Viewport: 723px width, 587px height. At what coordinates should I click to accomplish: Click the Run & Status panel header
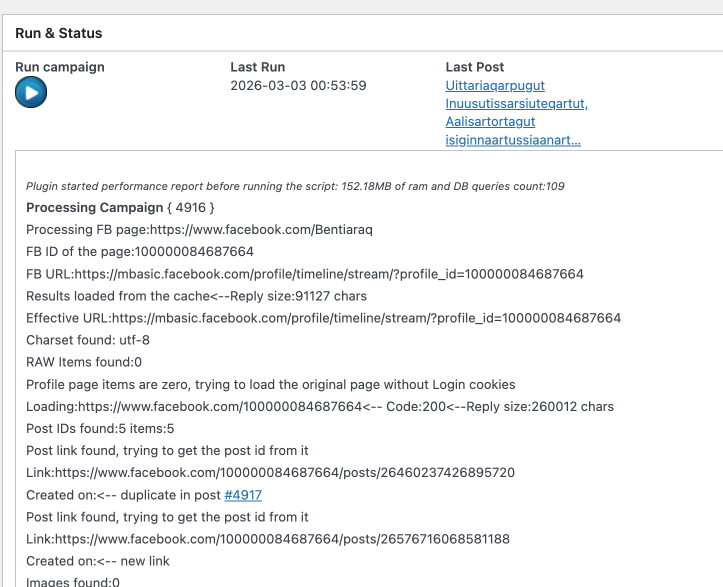tap(59, 33)
